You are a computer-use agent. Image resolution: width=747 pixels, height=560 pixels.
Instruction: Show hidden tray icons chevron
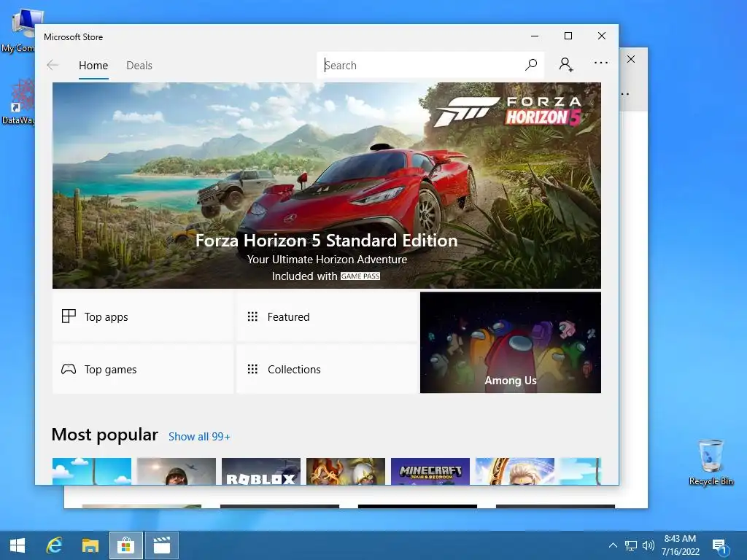coord(613,545)
